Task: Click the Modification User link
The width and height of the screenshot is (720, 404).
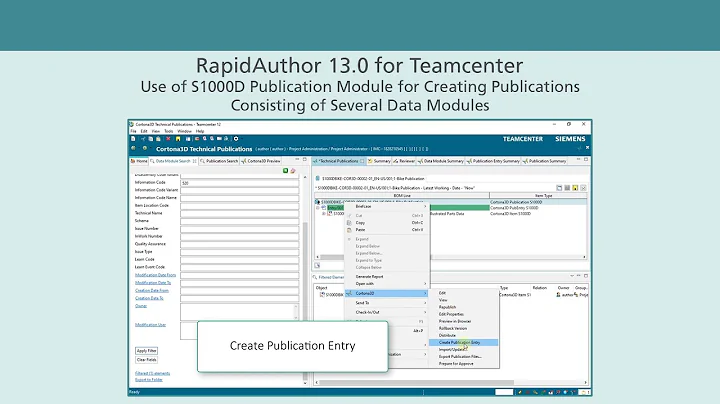Action: tap(150, 325)
